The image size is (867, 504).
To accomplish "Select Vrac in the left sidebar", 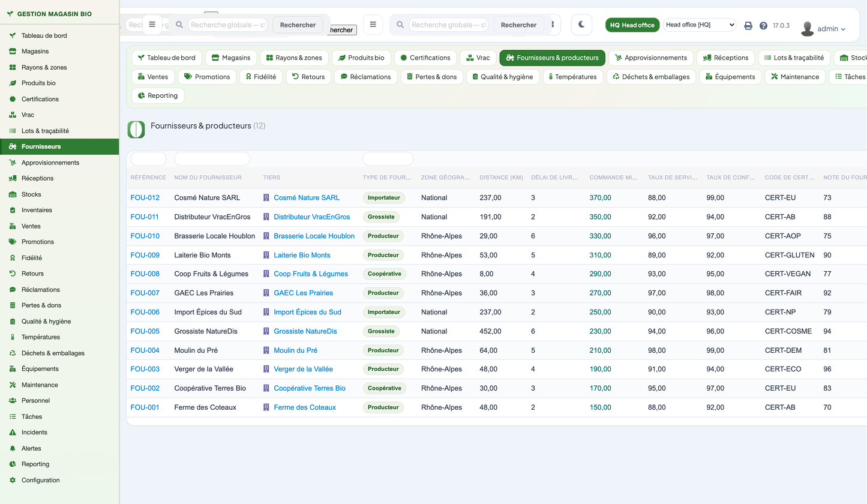I will click(59, 115).
